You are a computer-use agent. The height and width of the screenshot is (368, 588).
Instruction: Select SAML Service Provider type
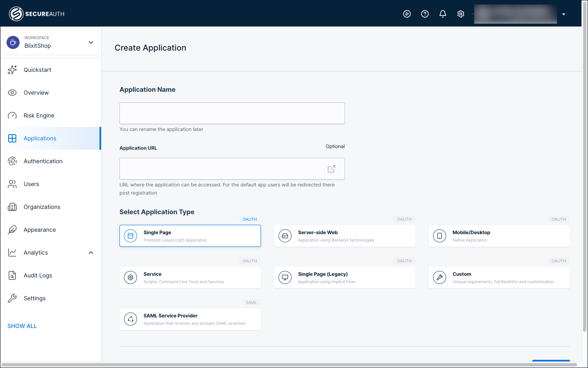tap(190, 319)
